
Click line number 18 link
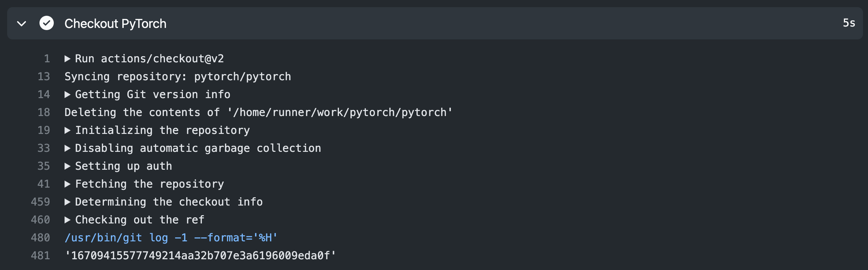pyautogui.click(x=44, y=112)
